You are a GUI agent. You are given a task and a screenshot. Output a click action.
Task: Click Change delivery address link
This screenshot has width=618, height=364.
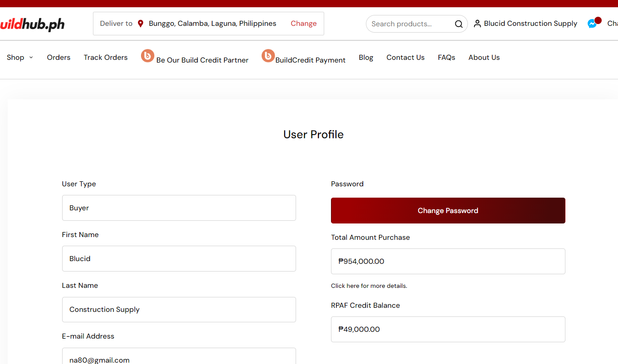point(303,24)
